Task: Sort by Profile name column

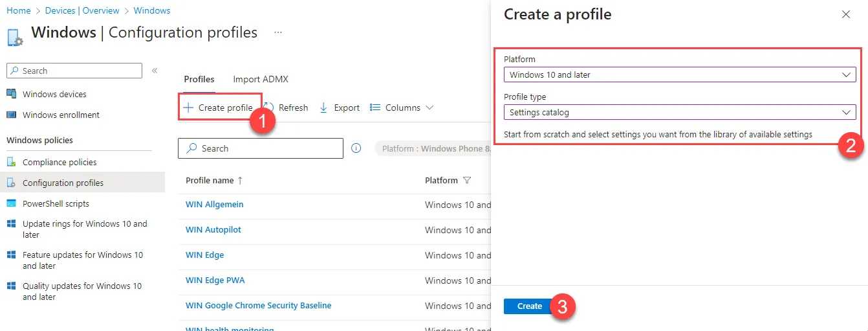Action: pyautogui.click(x=213, y=180)
